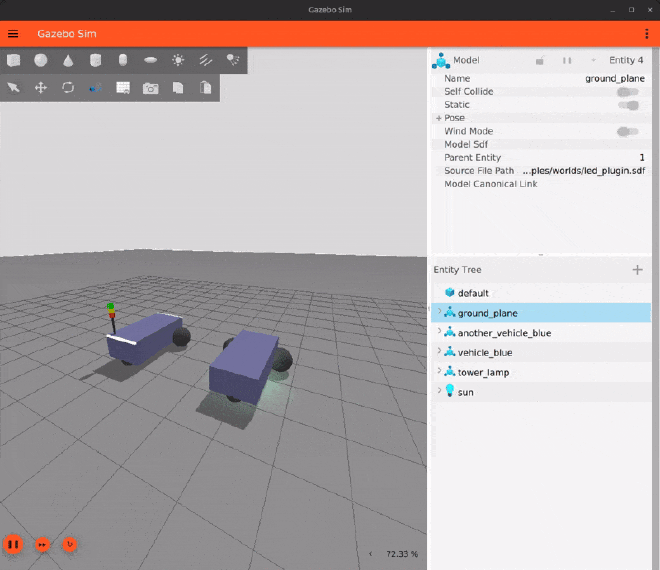Insert a box shape
Viewport: 660px width, 570px height.
[14, 60]
